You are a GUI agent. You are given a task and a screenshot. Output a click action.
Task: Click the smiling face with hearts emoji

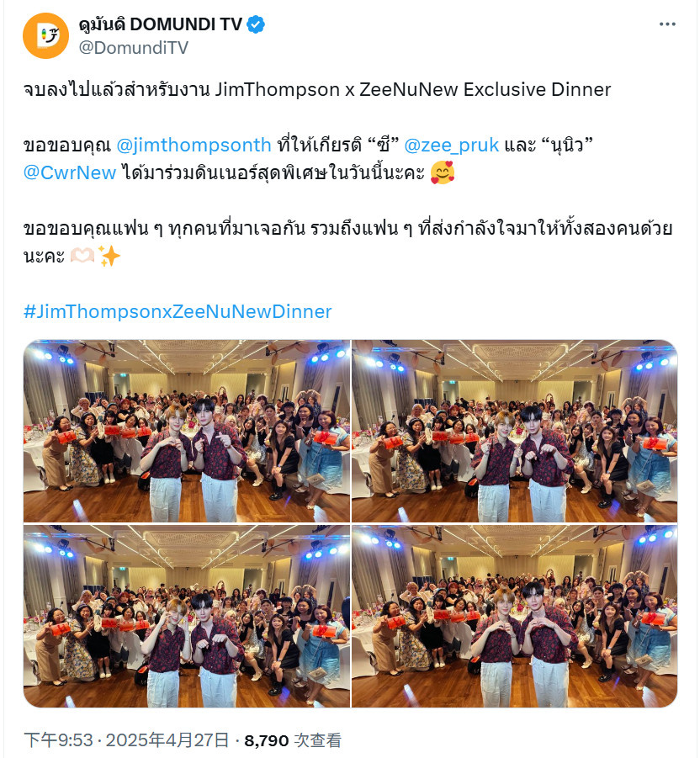coord(443,172)
